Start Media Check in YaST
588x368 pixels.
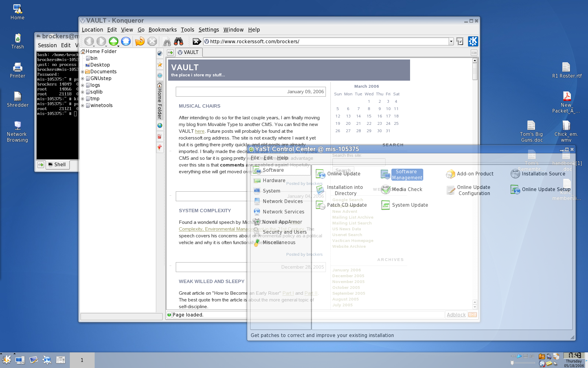pyautogui.click(x=401, y=189)
